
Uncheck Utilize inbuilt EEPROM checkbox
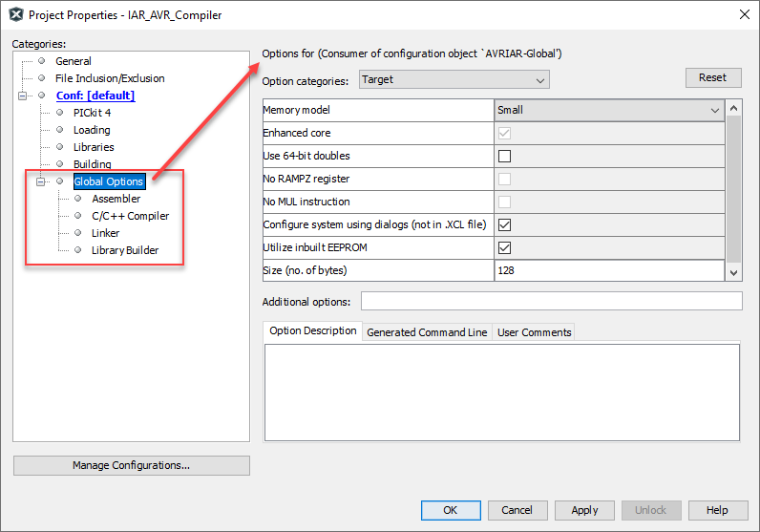point(505,247)
